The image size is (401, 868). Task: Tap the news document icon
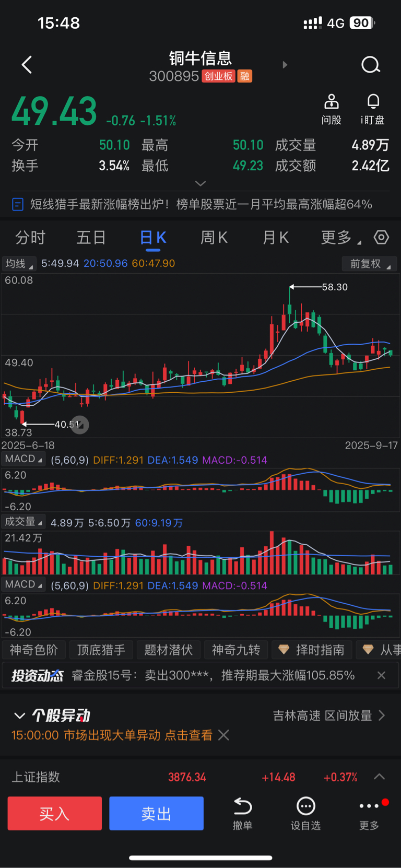click(18, 204)
